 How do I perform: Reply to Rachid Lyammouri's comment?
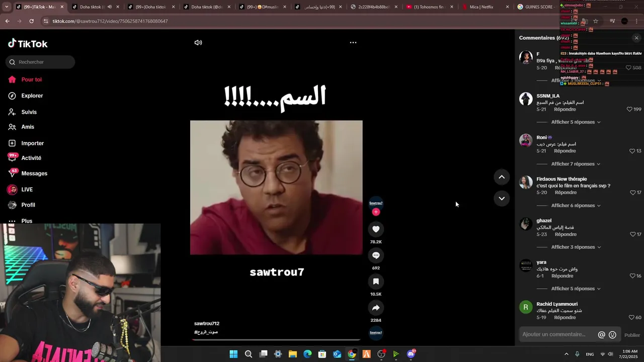tap(565, 317)
